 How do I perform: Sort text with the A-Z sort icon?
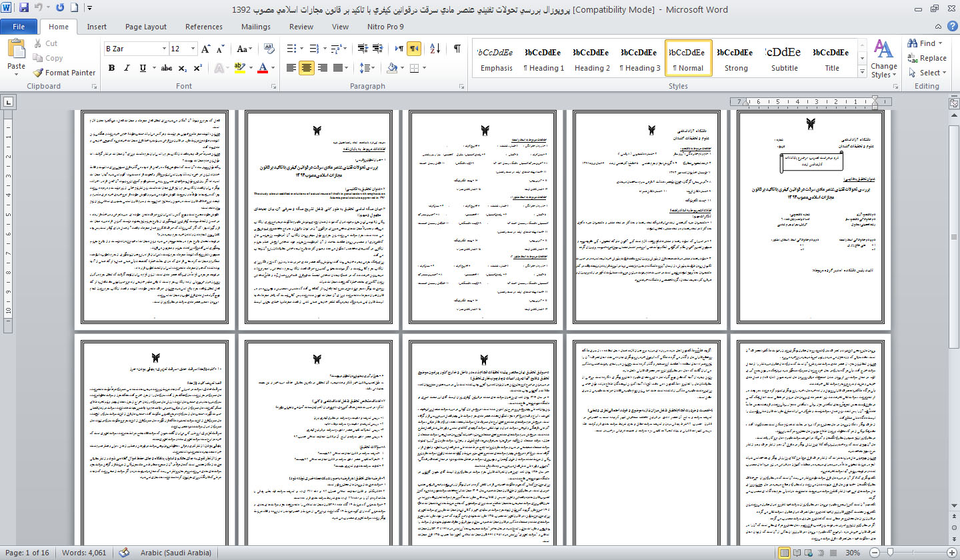pyautogui.click(x=435, y=49)
